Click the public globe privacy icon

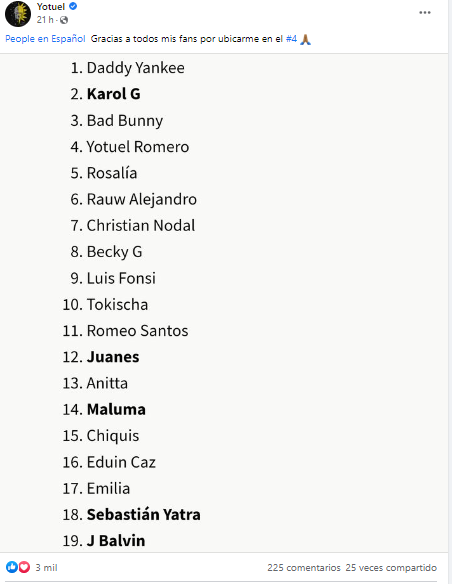(x=64, y=20)
